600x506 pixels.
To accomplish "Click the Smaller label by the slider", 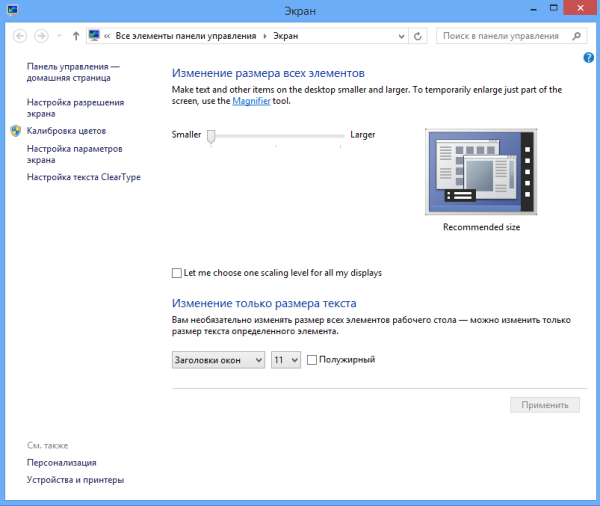I will tap(186, 135).
